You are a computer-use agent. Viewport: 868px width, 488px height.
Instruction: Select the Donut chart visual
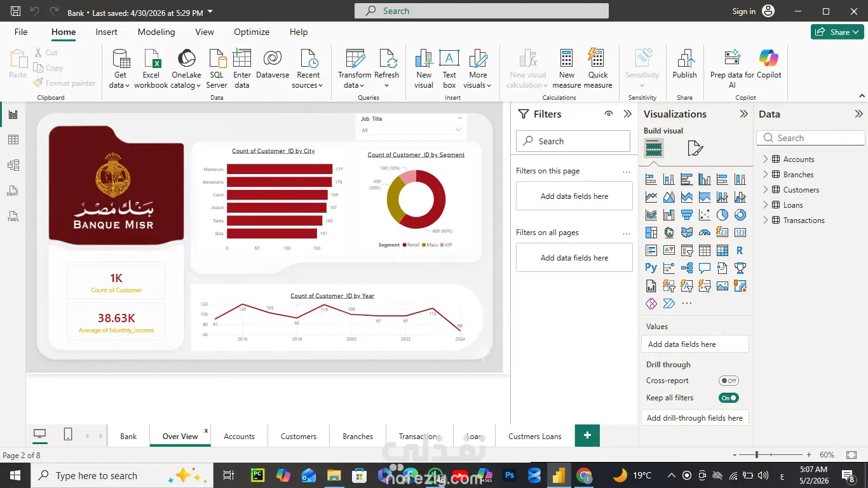click(x=740, y=215)
